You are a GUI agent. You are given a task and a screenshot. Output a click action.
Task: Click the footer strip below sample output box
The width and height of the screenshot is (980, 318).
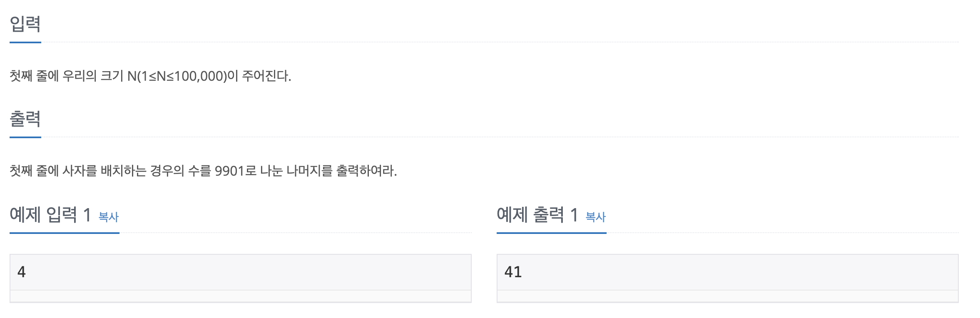(x=728, y=296)
